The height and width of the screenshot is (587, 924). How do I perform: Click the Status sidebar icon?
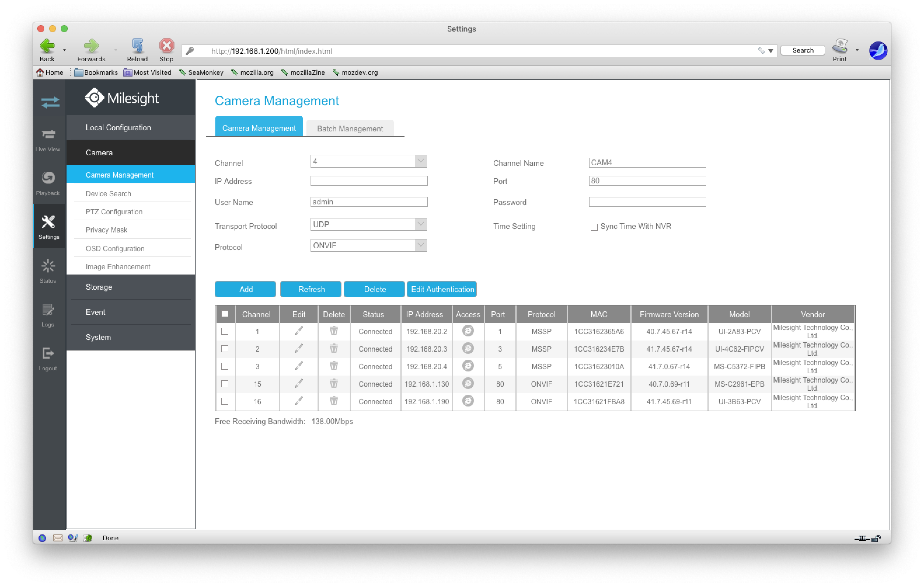(x=48, y=271)
